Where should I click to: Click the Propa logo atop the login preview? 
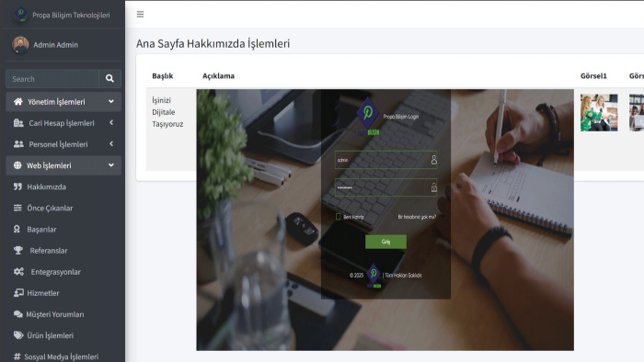(368, 117)
